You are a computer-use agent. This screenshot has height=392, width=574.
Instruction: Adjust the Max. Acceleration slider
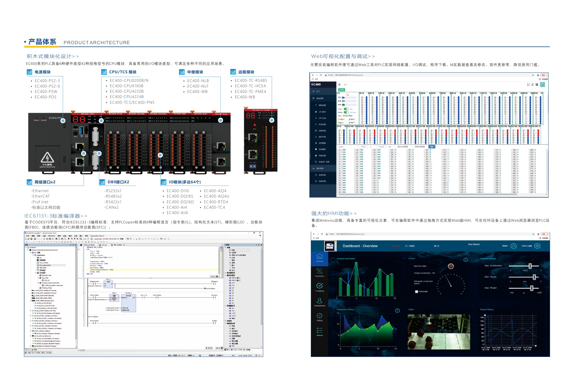point(530,266)
